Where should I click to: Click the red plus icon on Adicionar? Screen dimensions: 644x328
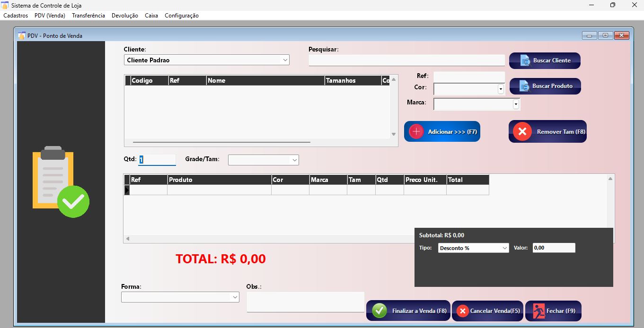coord(416,131)
